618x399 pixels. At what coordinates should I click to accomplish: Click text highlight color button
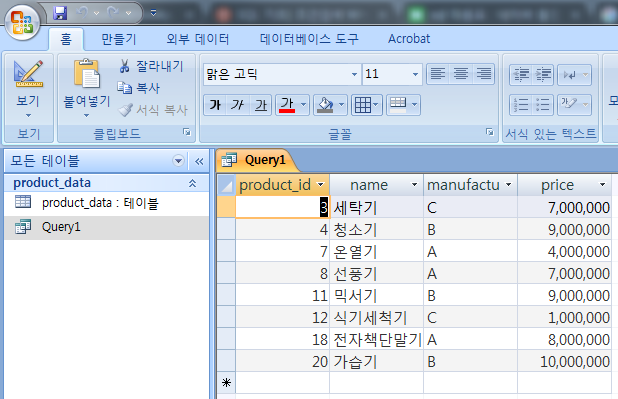pos(569,105)
